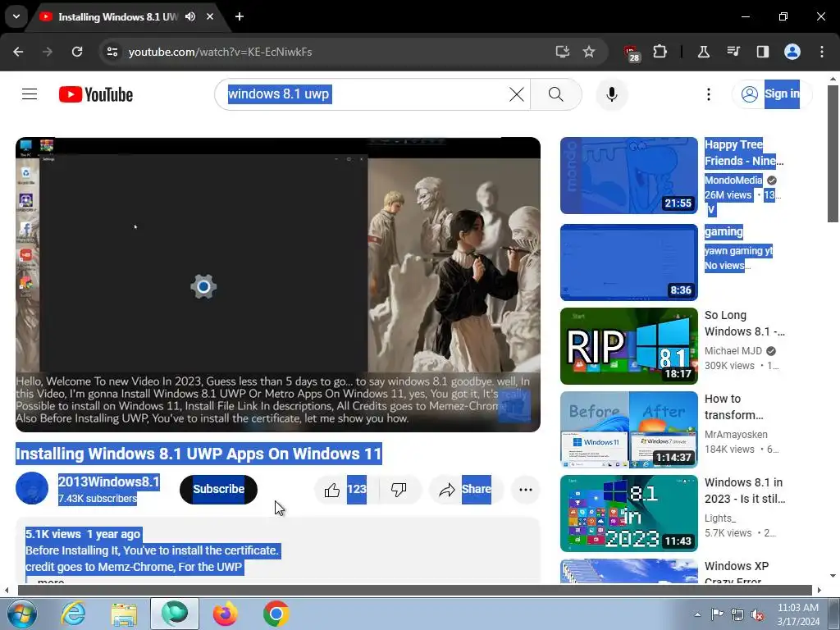Open So Long Windows 8.1 video title

(744, 323)
